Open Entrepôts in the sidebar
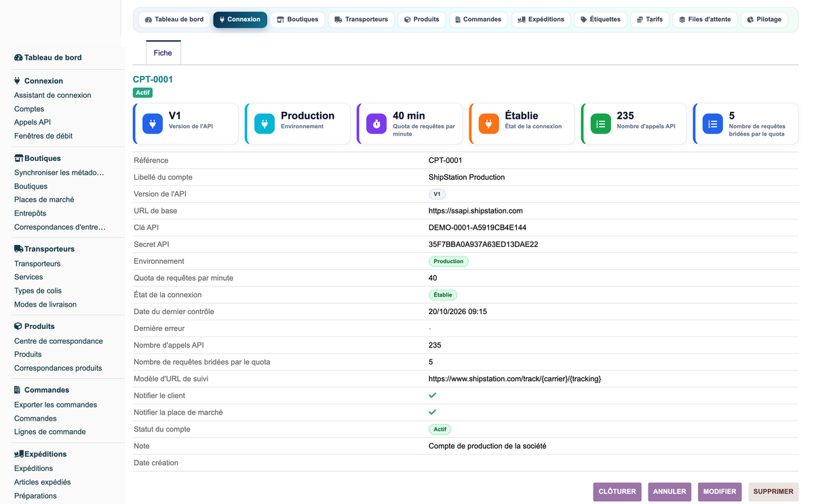The width and height of the screenshot is (814, 504). (x=31, y=214)
